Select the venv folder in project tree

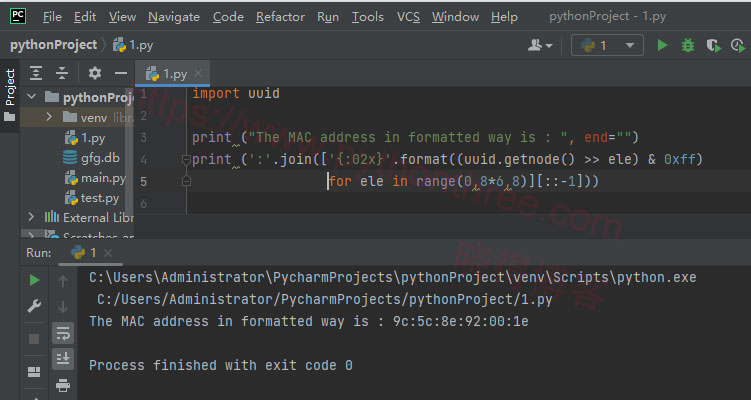pos(77,117)
